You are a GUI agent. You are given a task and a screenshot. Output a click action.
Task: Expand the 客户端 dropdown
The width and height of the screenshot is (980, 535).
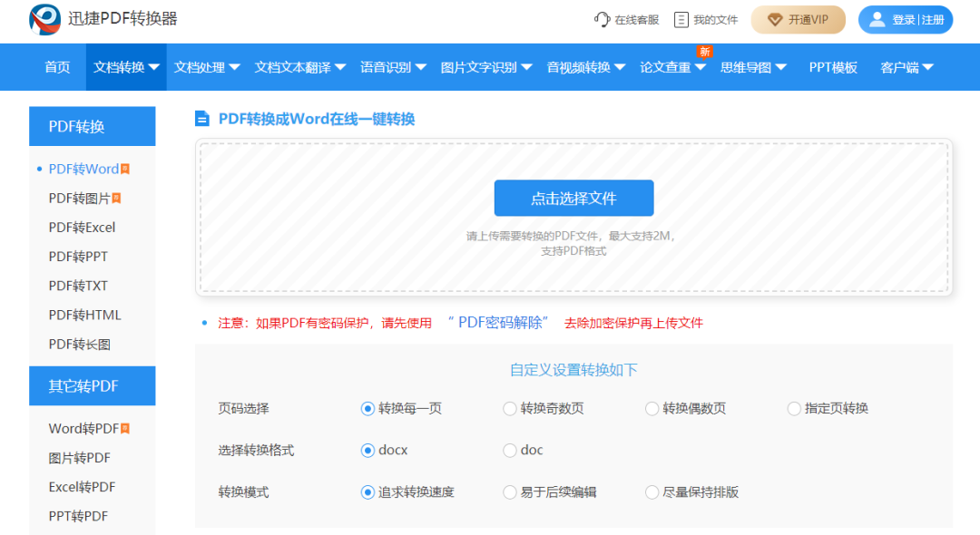coord(906,66)
